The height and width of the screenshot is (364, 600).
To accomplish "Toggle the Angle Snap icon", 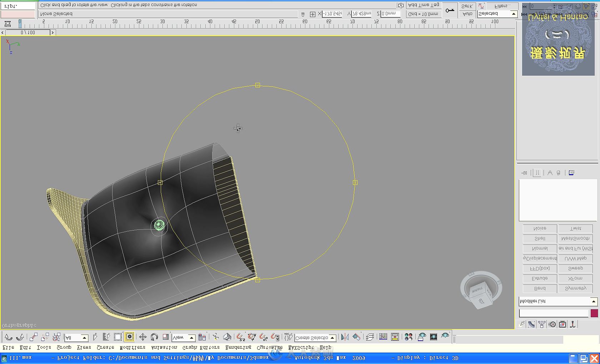I will [x=252, y=337].
